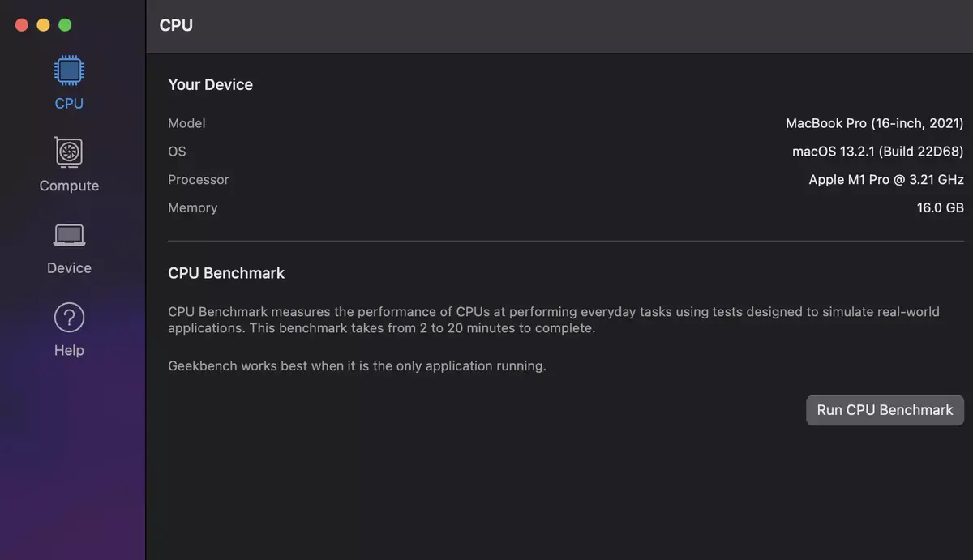Click the CPU page title header
This screenshot has height=560, width=973.
(176, 25)
